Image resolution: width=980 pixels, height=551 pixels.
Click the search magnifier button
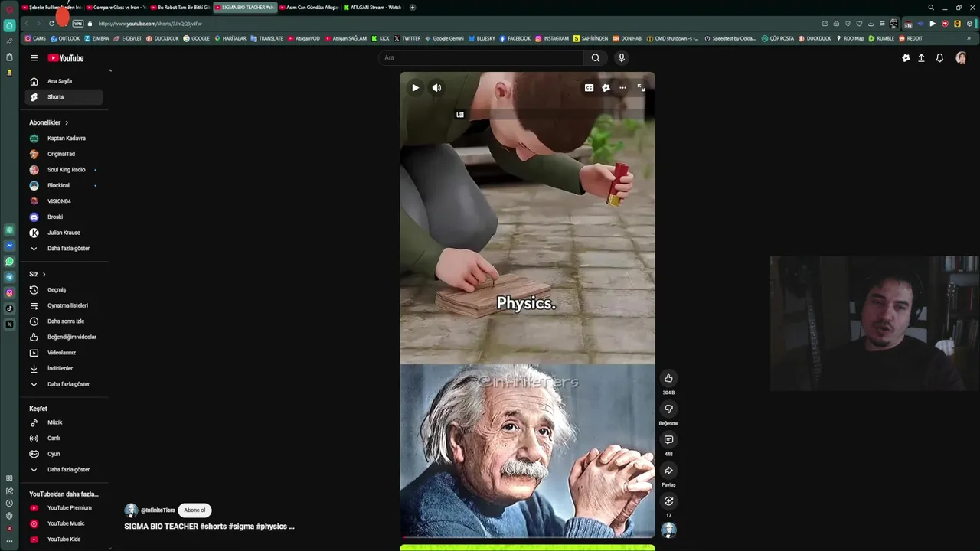click(596, 58)
